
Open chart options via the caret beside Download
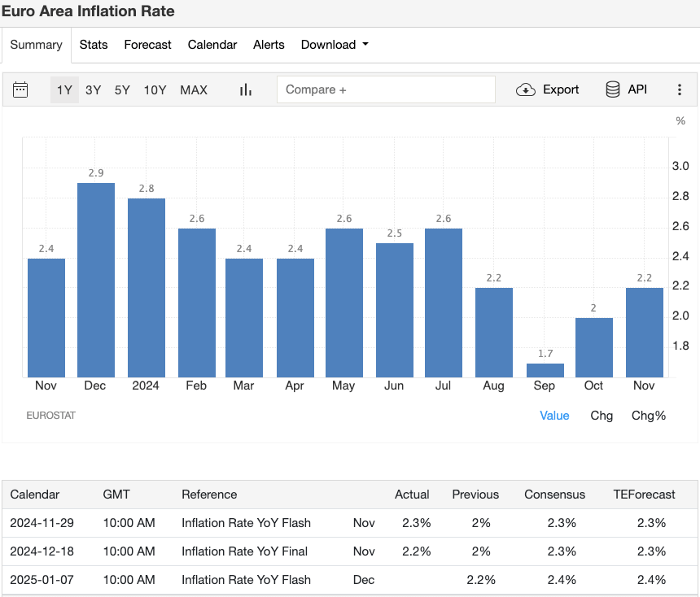[x=365, y=46]
